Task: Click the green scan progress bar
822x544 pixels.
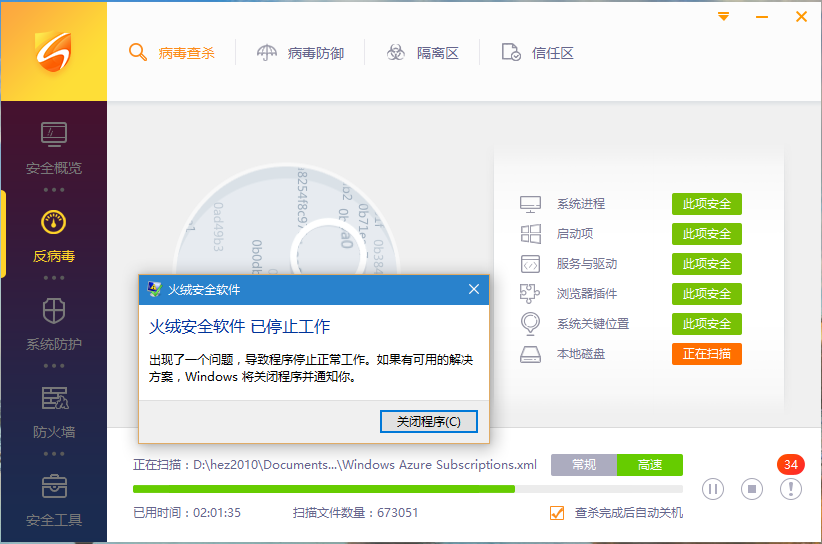Action: [323, 489]
